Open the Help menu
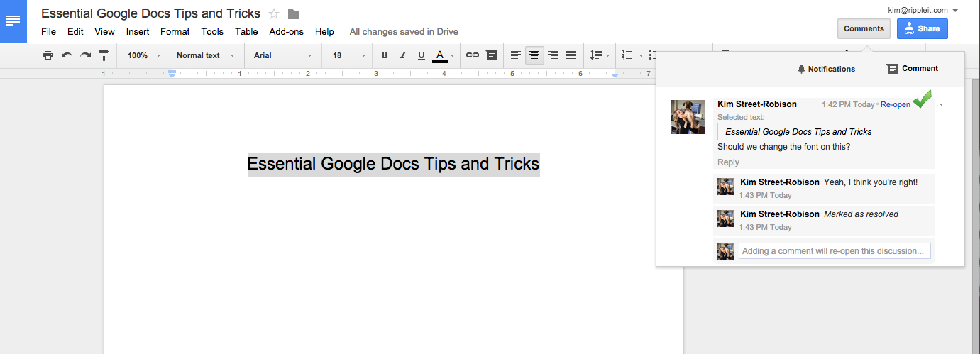The width and height of the screenshot is (980, 354). point(324,31)
